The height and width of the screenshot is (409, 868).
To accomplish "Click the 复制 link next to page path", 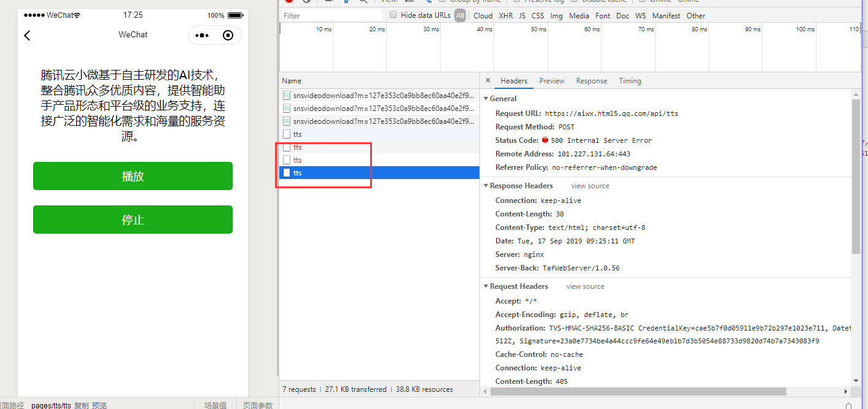I will click(x=81, y=405).
